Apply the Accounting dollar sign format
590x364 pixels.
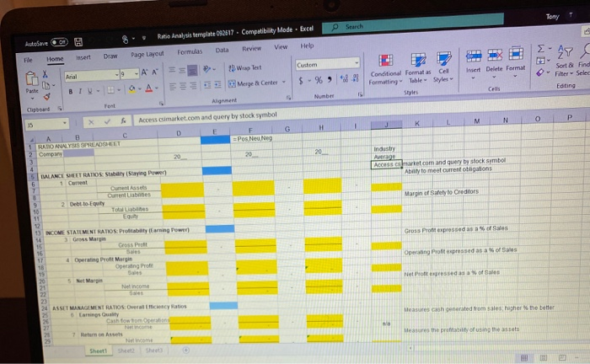[x=301, y=81]
